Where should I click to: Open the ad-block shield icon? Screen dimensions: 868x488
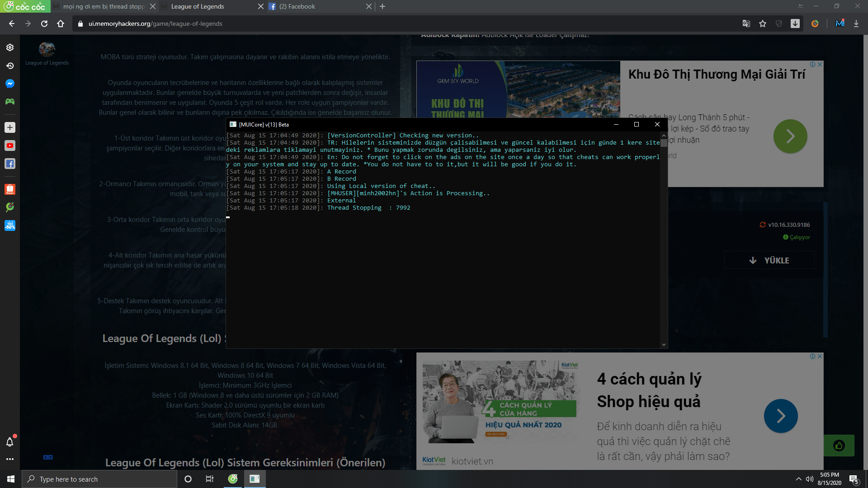coord(779,23)
